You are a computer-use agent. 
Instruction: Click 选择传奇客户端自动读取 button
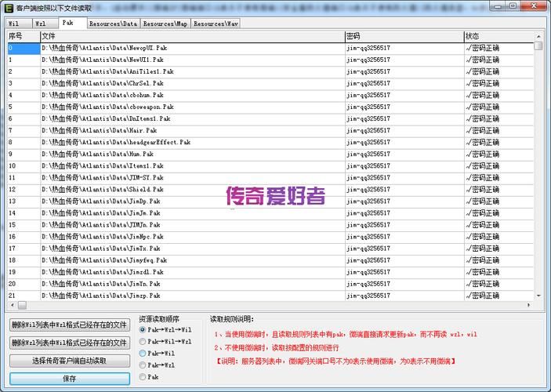(70, 361)
